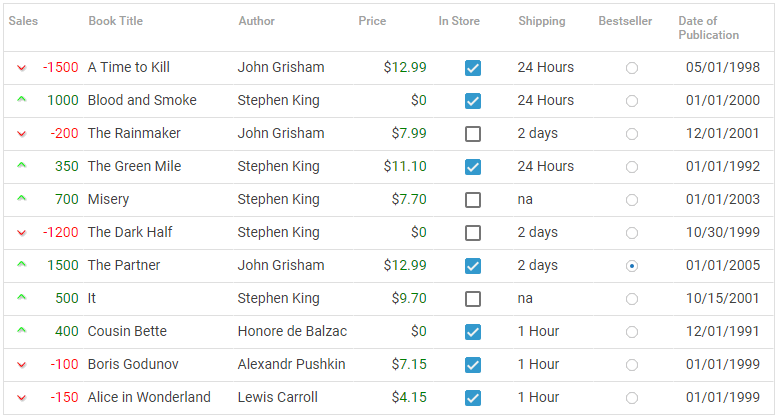Click green up arrow next to The Partner
Image resolution: width=779 pixels, height=419 pixels.
21,264
